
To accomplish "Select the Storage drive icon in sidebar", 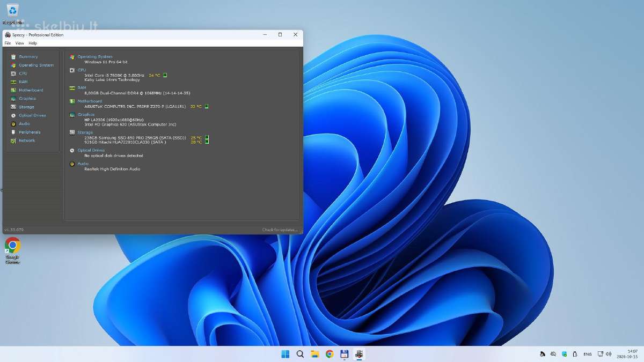I will 13,107.
